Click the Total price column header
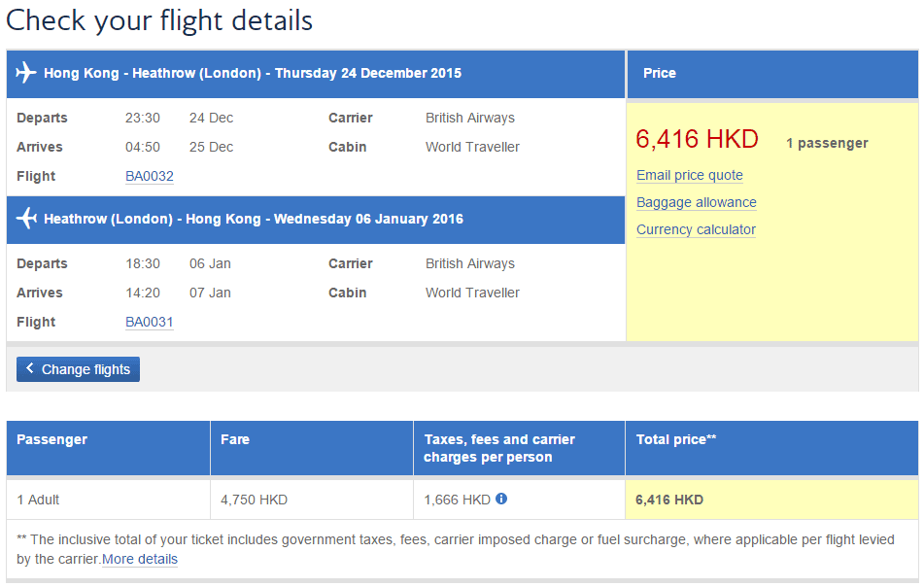924x587 pixels. click(676, 439)
